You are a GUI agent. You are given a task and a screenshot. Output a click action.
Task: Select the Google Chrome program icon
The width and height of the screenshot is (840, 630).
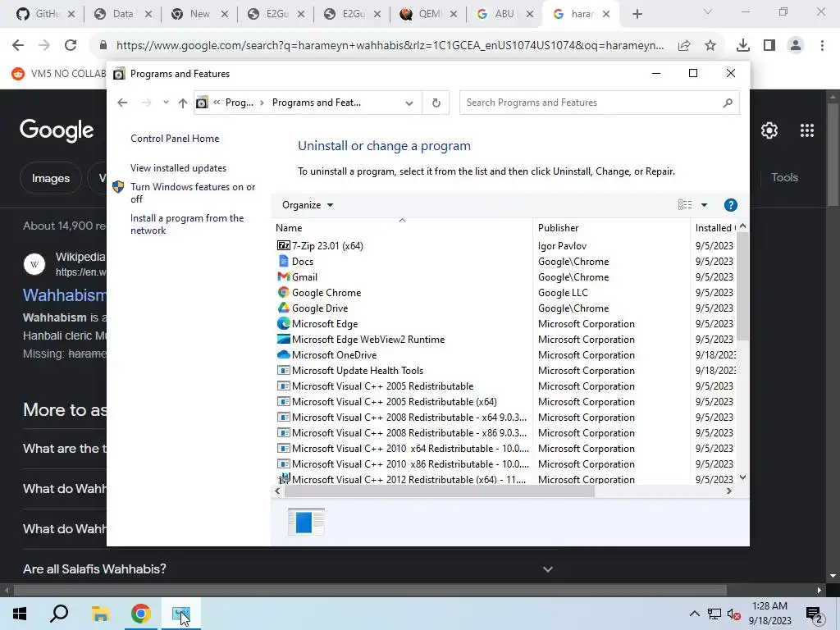pos(283,292)
